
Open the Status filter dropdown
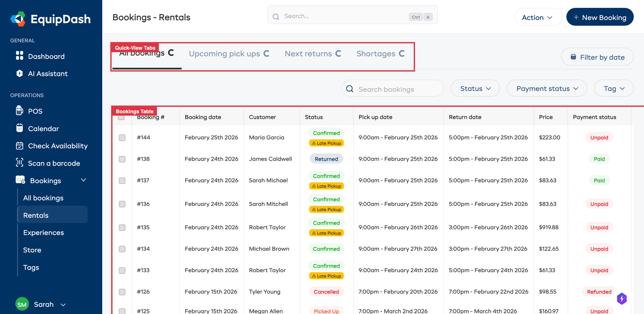tap(475, 88)
